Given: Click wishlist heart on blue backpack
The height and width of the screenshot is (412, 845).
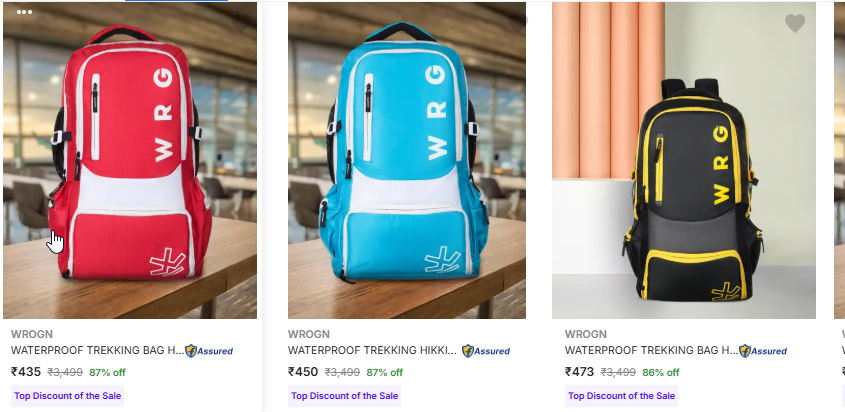Looking at the screenshot, I should point(518,23).
